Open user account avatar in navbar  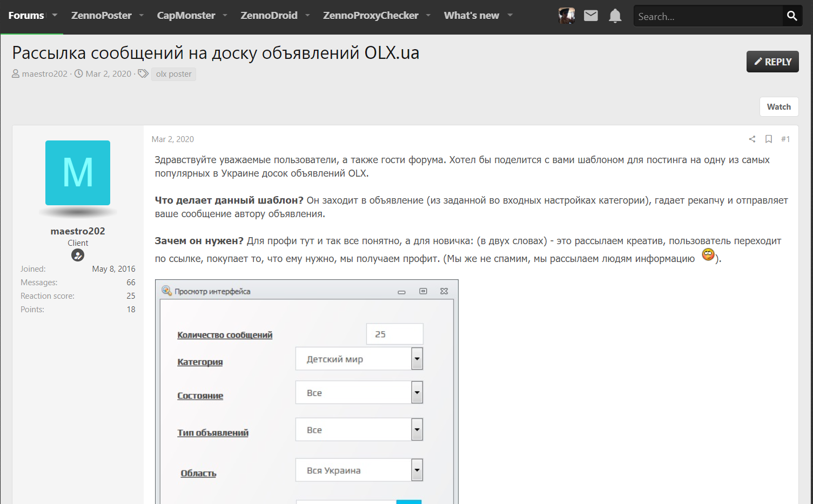(567, 16)
